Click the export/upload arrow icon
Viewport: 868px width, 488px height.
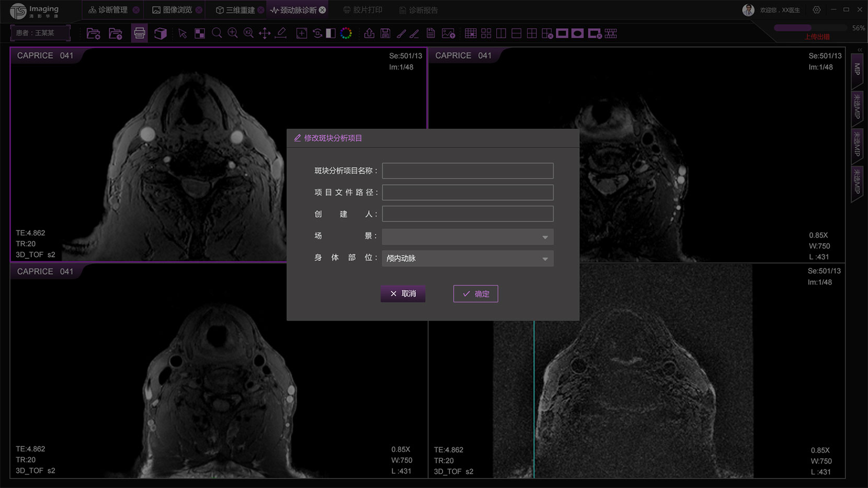(x=369, y=33)
